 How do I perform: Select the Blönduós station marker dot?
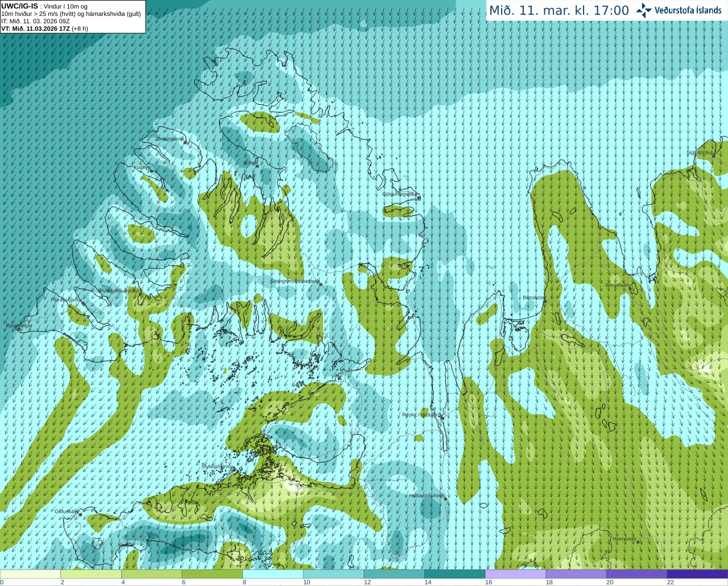(x=545, y=302)
